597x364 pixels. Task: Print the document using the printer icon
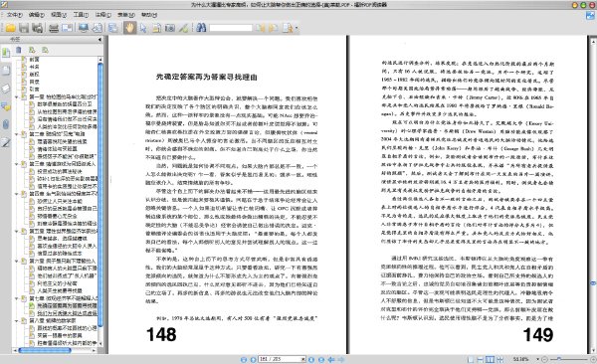(54, 28)
